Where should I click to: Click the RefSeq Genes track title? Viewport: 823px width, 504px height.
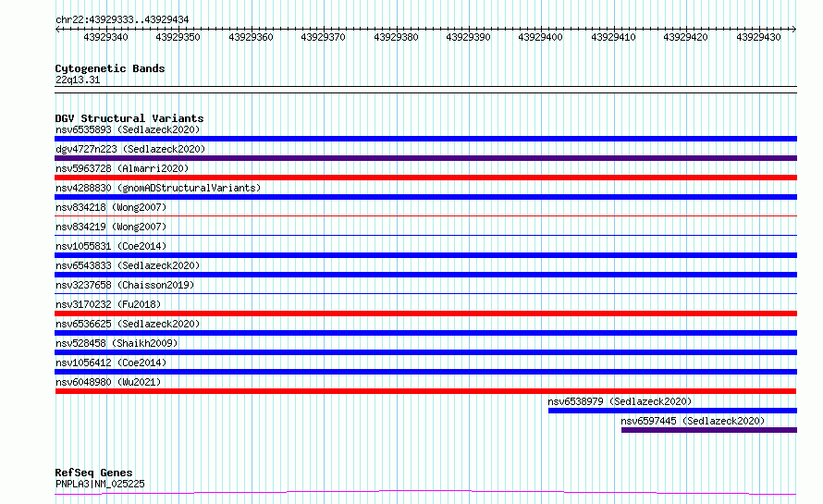[93, 473]
